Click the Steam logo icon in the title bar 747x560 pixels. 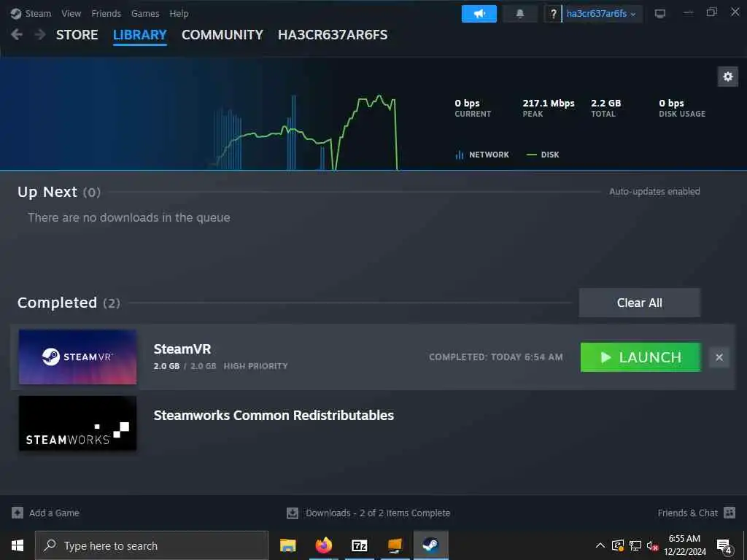(16, 13)
